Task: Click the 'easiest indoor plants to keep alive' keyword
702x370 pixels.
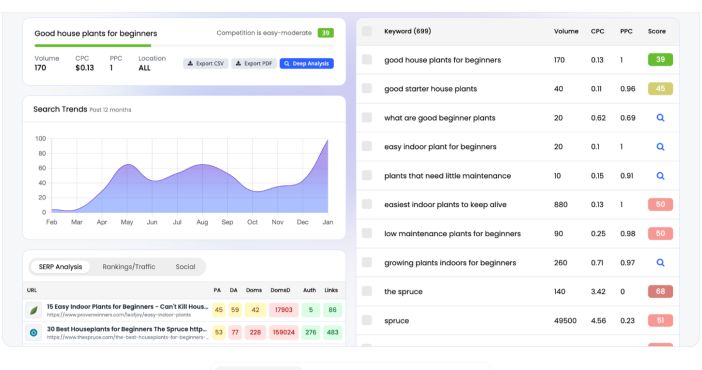Action: click(x=445, y=205)
